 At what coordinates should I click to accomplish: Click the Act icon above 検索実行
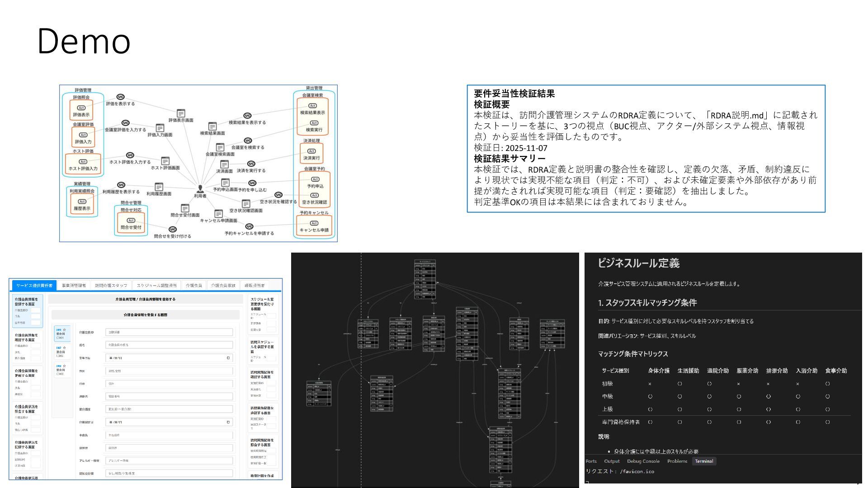click(314, 123)
